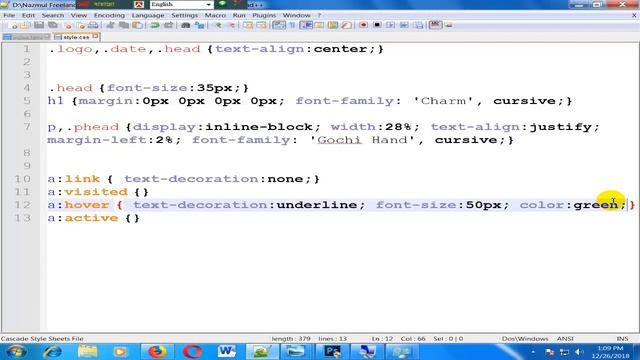Toggle the Indent Guide toolbar icon
The height and width of the screenshot is (360, 640).
(x=306, y=25)
